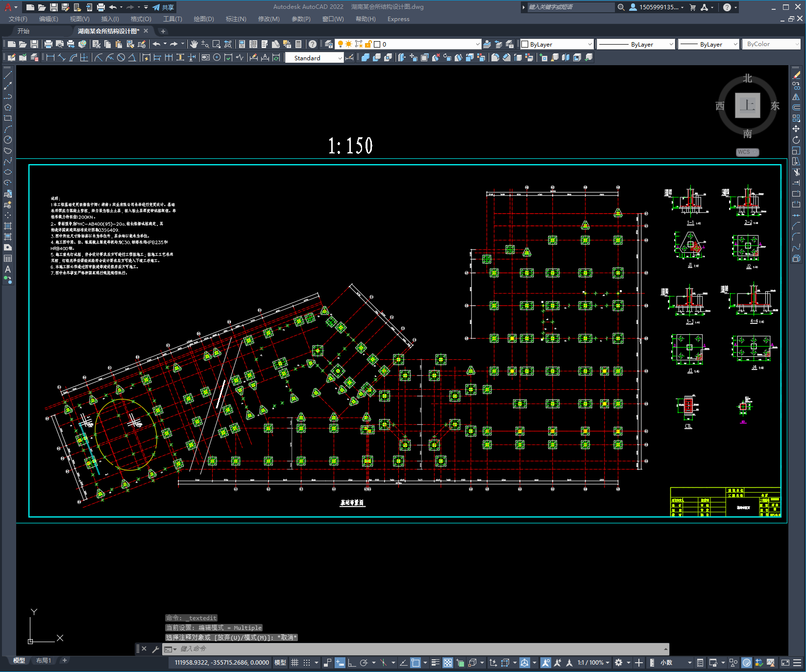Choose the Rectangle draw tool
Image resolution: width=806 pixels, height=672 pixels.
(8, 118)
